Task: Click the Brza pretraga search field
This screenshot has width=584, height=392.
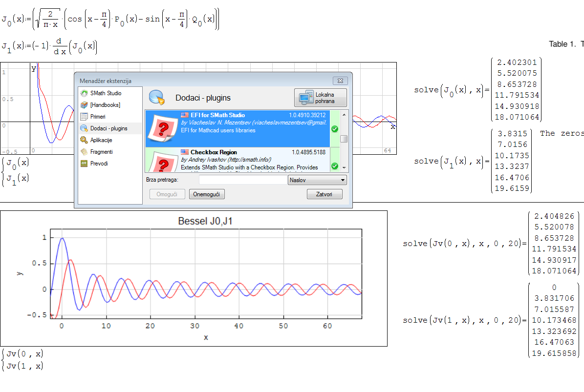Action: [x=243, y=180]
